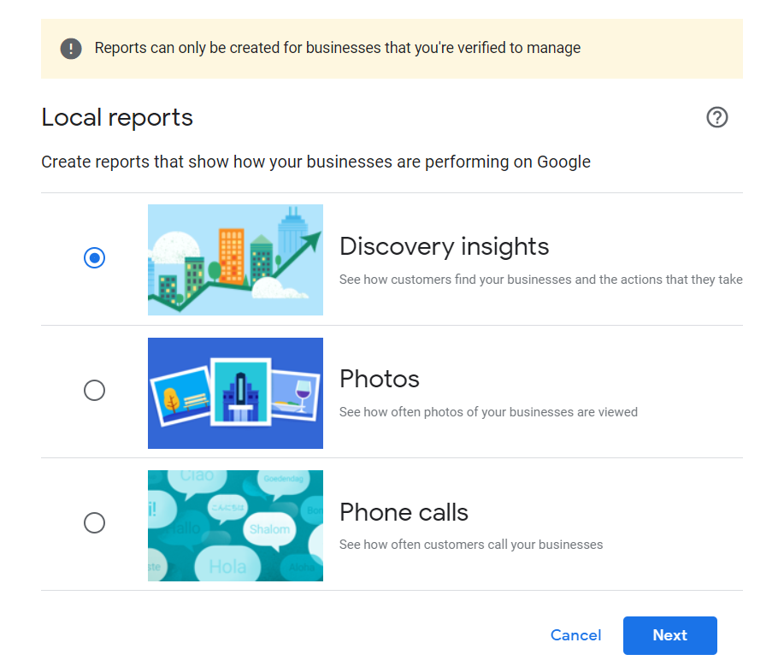Viewport: 784px width, 672px height.
Task: Click the verified businesses notice banner text
Action: (x=338, y=48)
